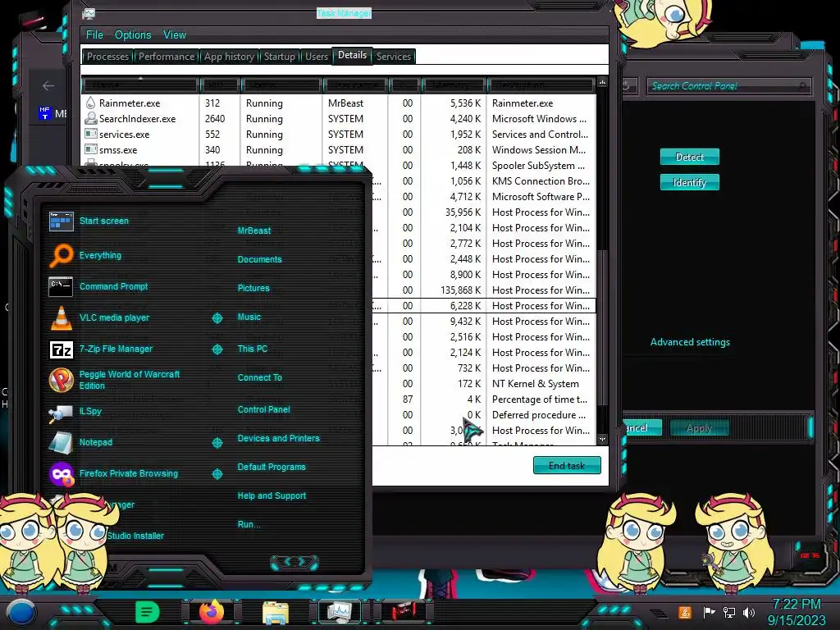840x630 pixels.
Task: Click Task Manager scrollbar down arrow
Action: click(x=603, y=440)
